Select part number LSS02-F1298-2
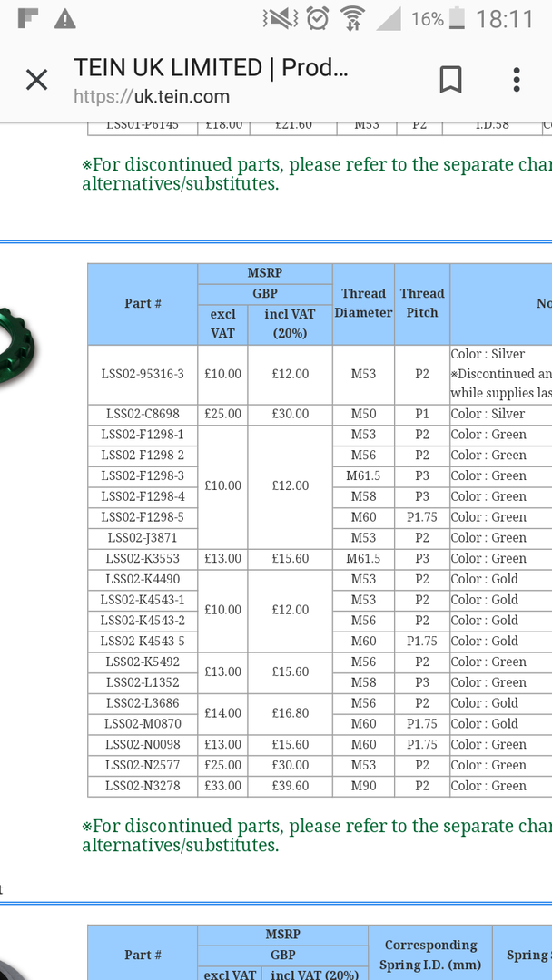 pos(143,456)
